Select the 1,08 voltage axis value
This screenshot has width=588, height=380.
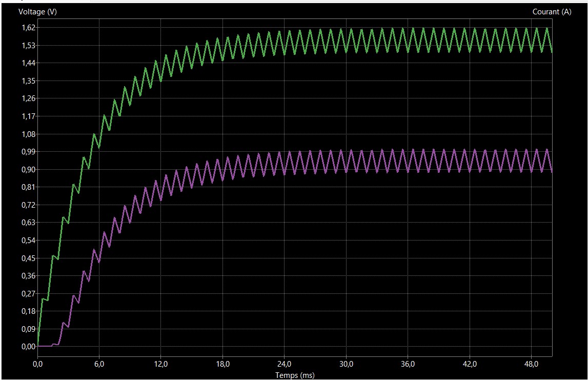coord(29,134)
